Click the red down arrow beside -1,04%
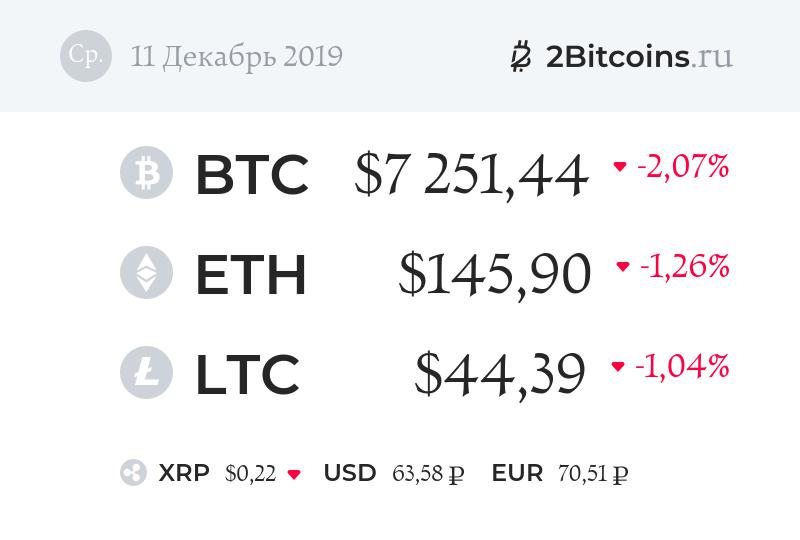This screenshot has width=800, height=540. coord(618,367)
